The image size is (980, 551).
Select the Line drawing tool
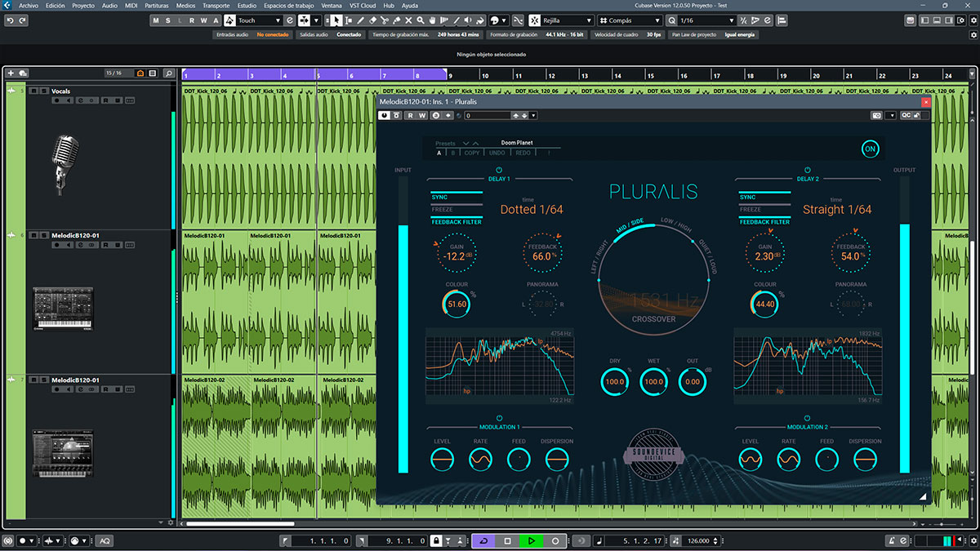tap(457, 20)
